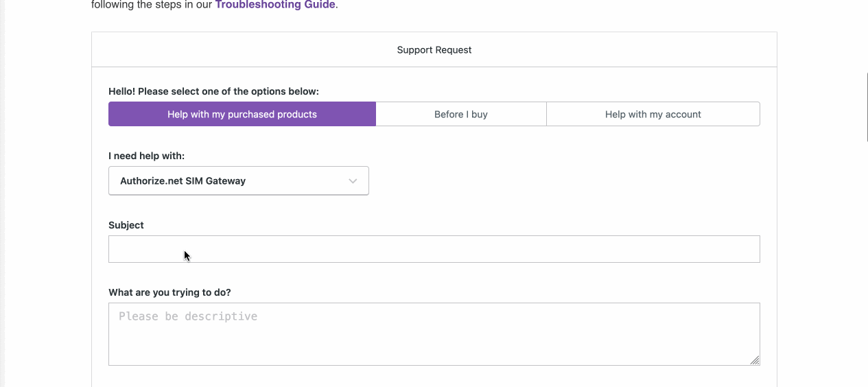Click 'Hello! Please select one of the options' text
Viewport: 868px width, 387px height.
click(x=213, y=91)
